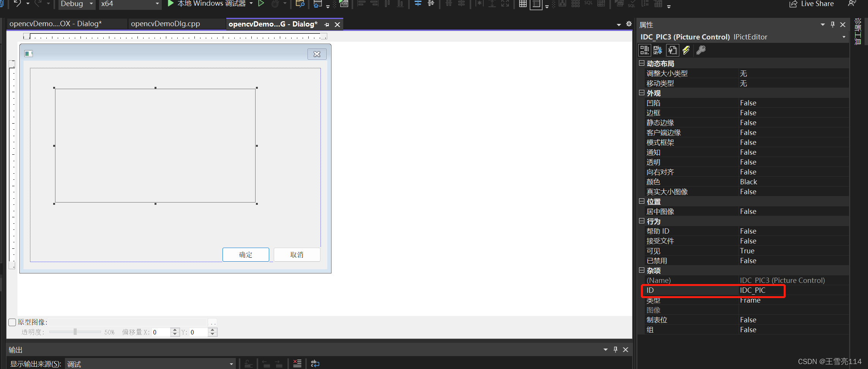Sort properties alphabetically icon
This screenshot has width=868, height=369.
pyautogui.click(x=658, y=50)
